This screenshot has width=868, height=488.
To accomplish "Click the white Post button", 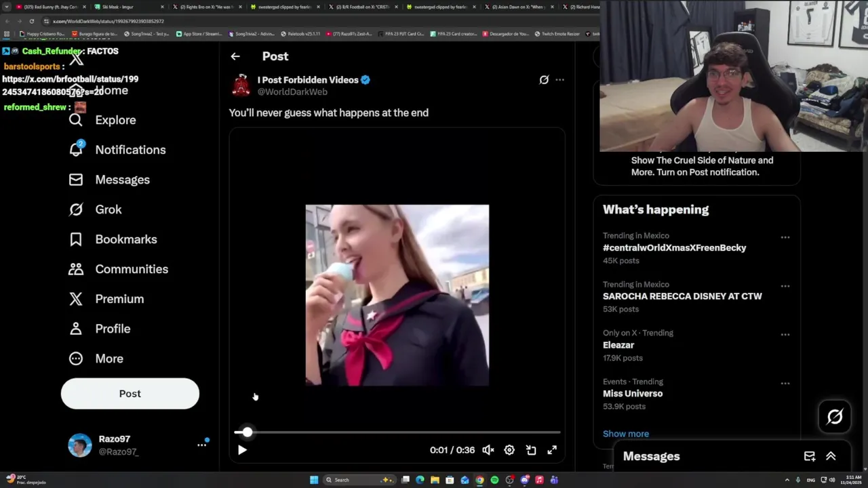I will pos(130,394).
